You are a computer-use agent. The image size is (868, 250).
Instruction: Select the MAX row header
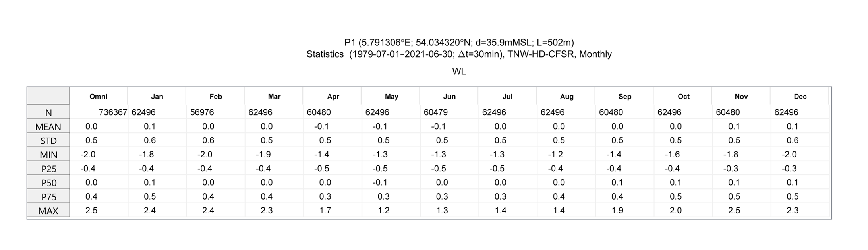coord(48,211)
